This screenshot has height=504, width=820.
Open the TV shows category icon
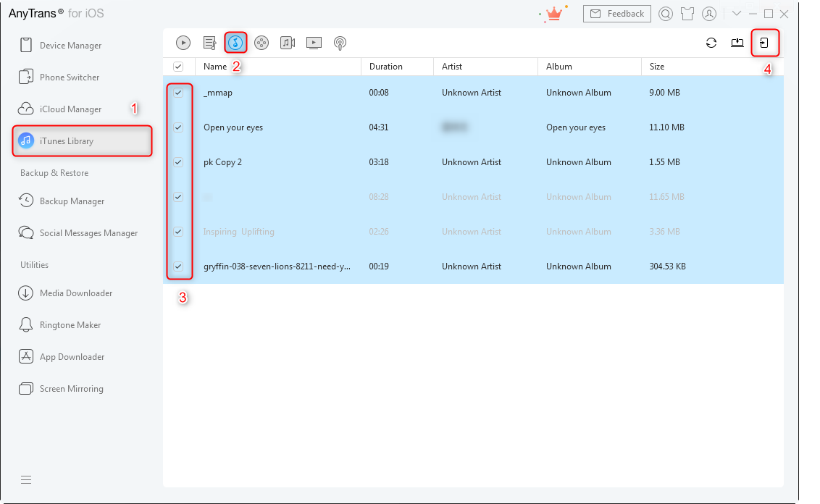coord(314,43)
